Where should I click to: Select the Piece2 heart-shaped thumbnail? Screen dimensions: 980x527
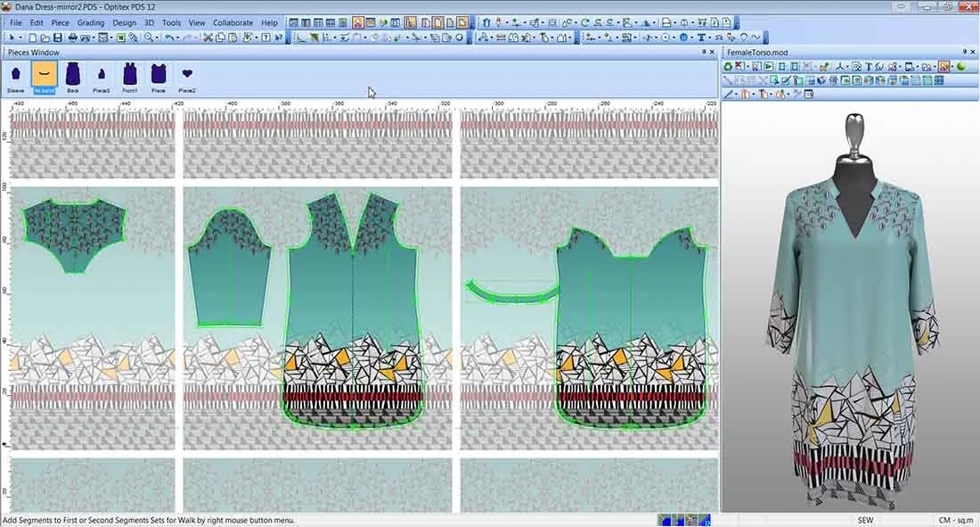(187, 78)
